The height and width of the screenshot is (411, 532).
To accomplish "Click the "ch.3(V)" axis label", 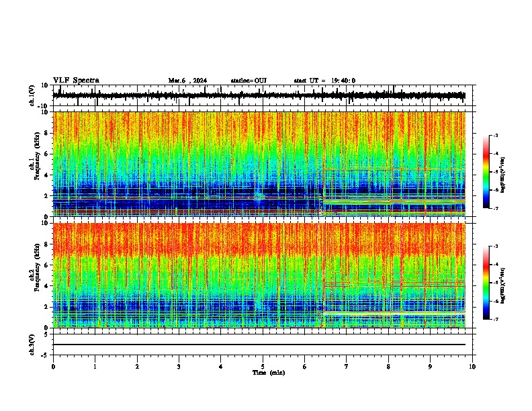I will [32, 345].
